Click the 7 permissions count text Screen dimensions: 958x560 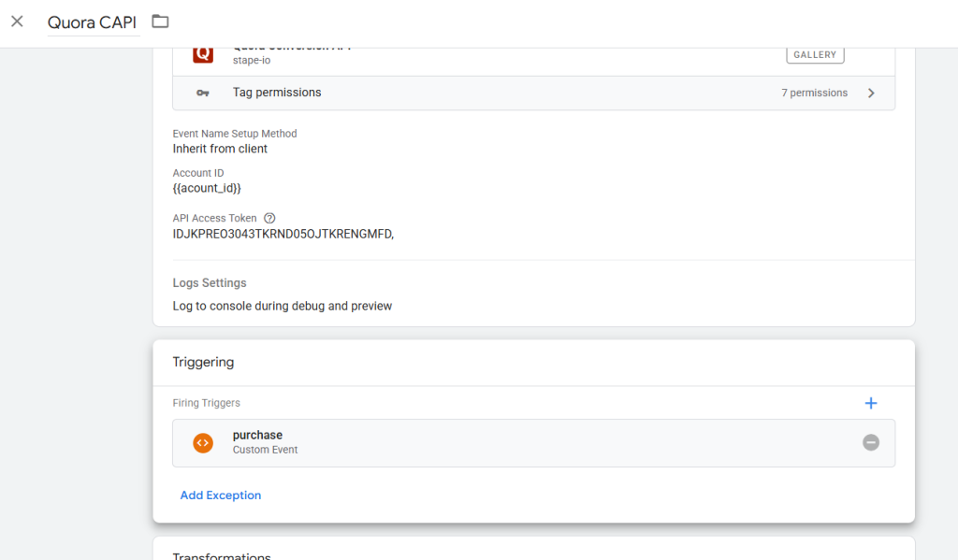(x=814, y=93)
